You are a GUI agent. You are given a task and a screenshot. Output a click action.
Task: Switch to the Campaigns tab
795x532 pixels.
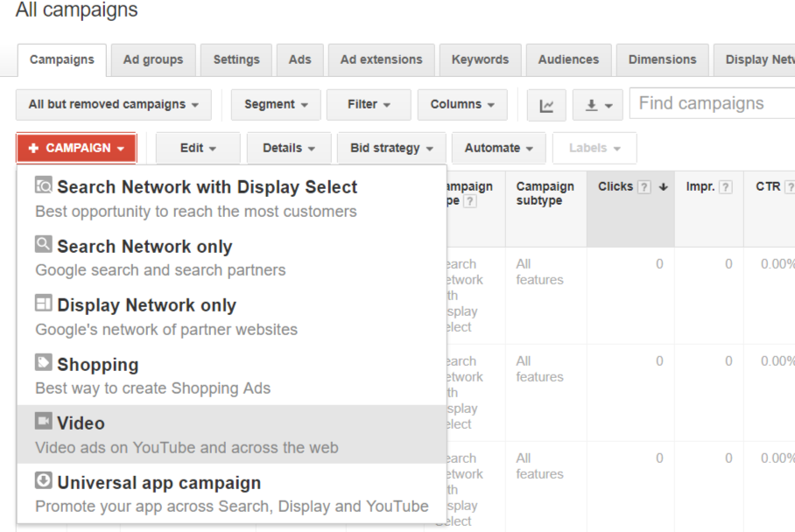(x=62, y=59)
